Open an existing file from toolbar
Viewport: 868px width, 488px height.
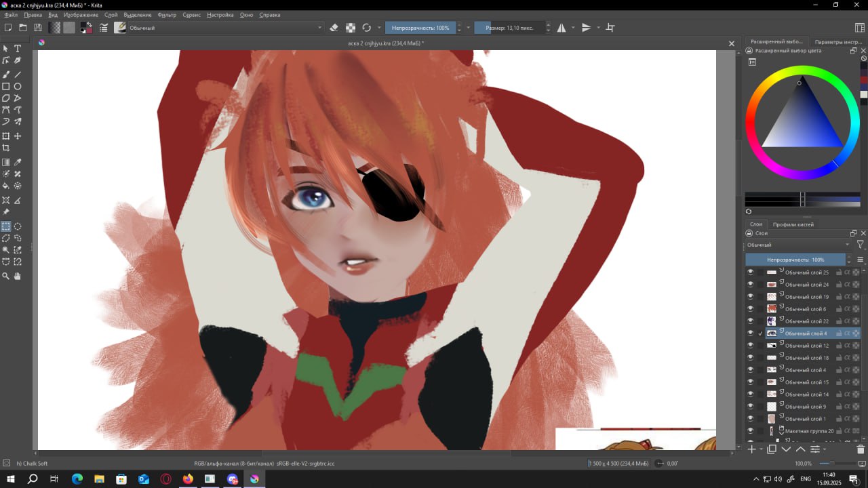[23, 28]
